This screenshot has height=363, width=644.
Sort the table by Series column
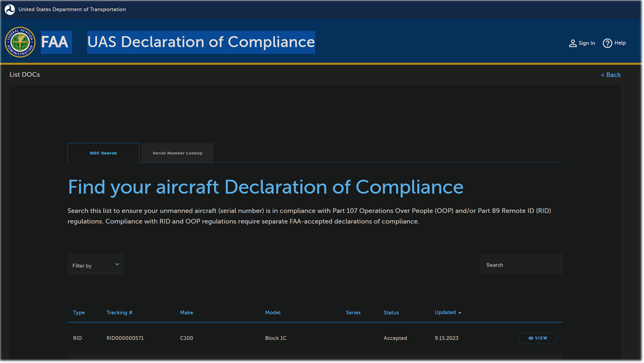[353, 312]
